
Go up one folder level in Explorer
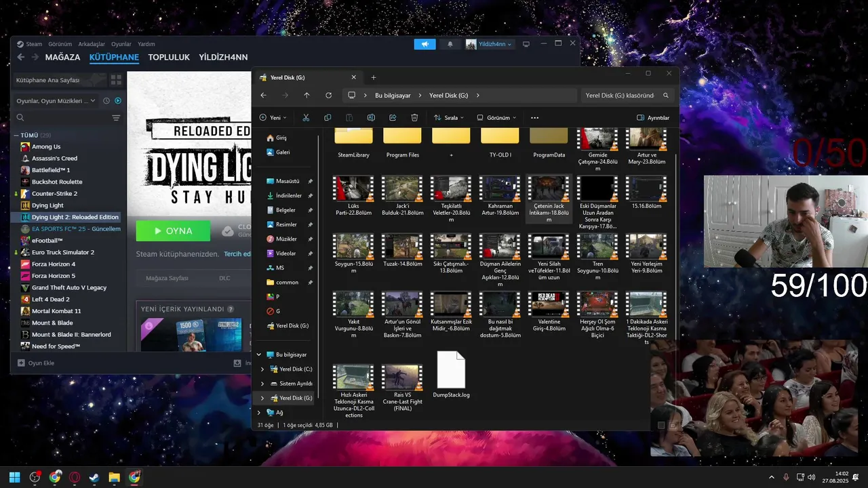pyautogui.click(x=307, y=96)
